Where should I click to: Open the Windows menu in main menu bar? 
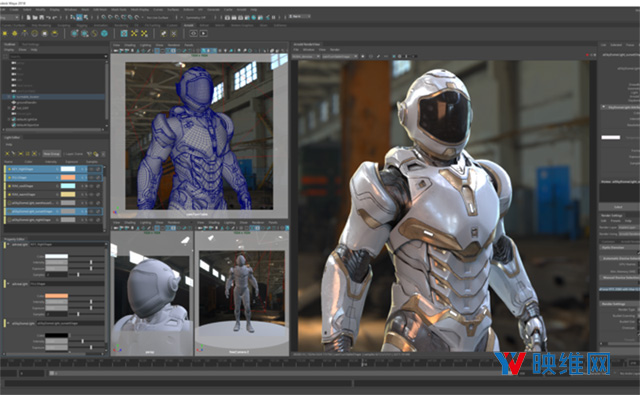pos(70,9)
